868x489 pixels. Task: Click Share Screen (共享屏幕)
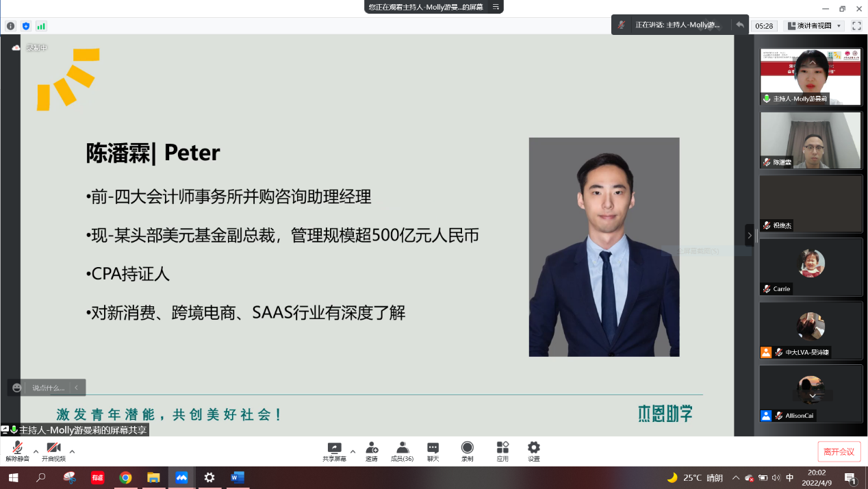334,451
